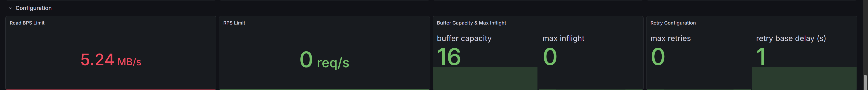Open the Retry Configuration panel title

click(672, 23)
